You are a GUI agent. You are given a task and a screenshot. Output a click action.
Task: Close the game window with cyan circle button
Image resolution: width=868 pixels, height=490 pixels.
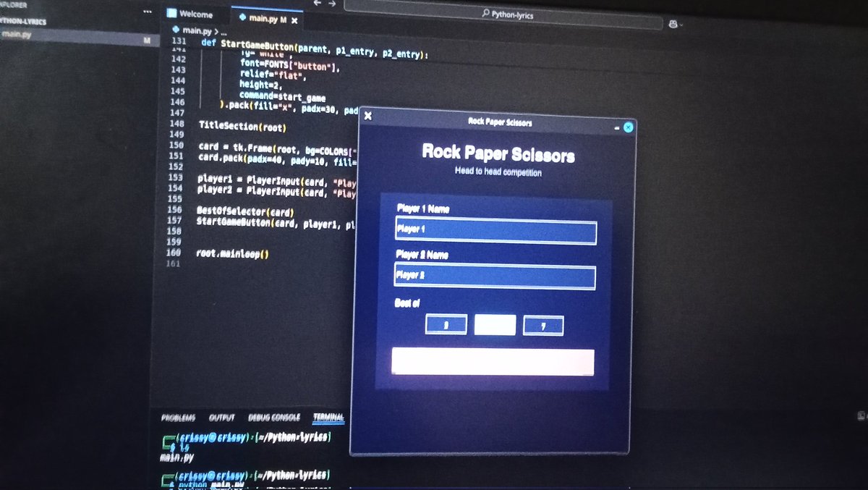point(628,127)
